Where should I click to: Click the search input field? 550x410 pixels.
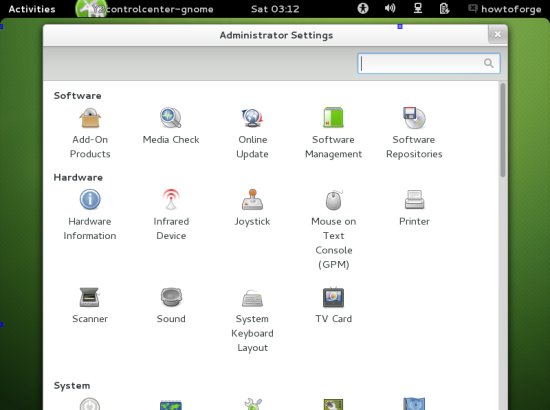click(429, 63)
